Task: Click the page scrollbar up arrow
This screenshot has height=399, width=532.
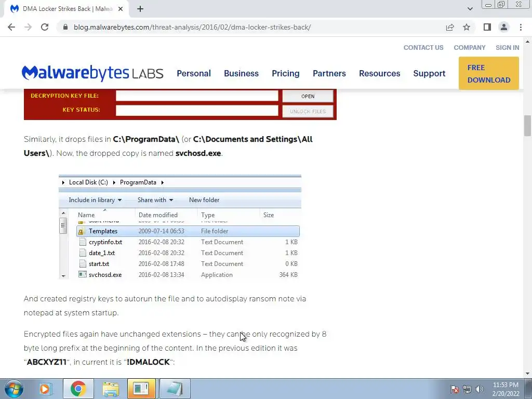Action: click(527, 42)
